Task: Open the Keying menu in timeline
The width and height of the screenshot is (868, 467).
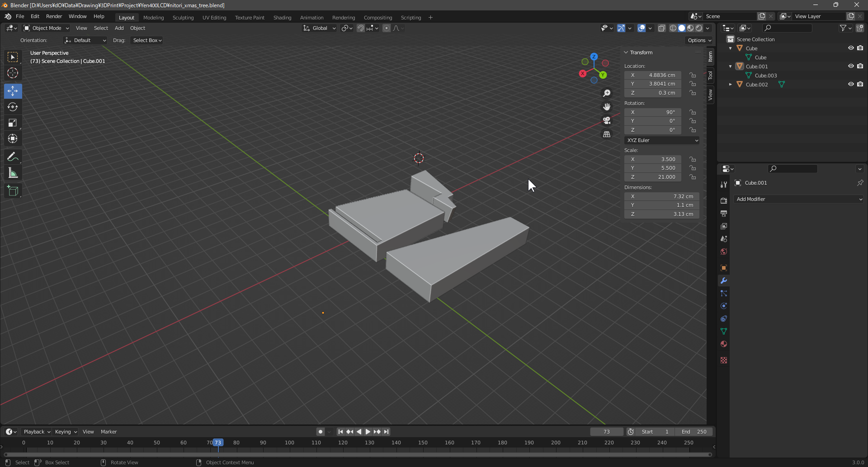Action: [66, 432]
